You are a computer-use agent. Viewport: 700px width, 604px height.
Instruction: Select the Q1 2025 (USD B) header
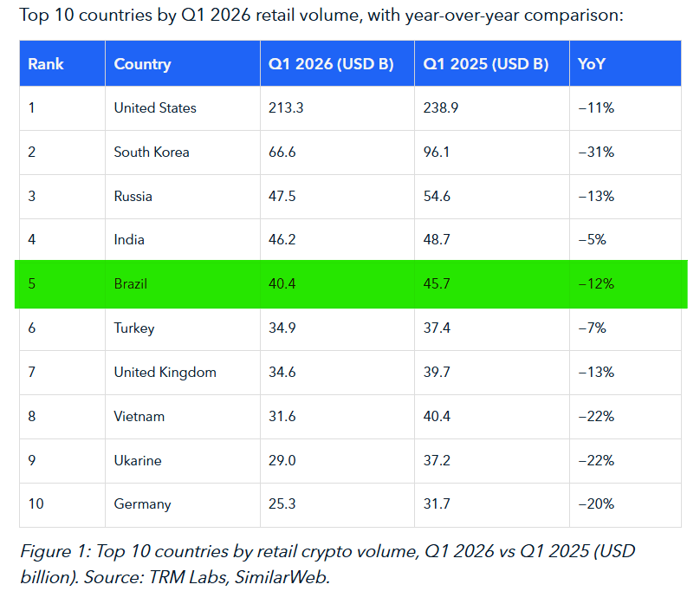485,64
